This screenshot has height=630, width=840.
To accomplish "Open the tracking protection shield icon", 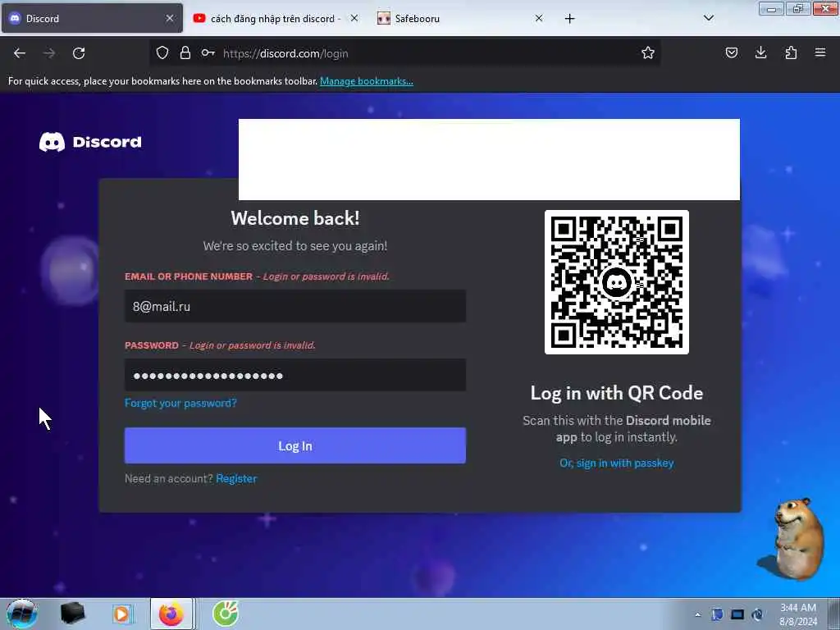I will (162, 53).
